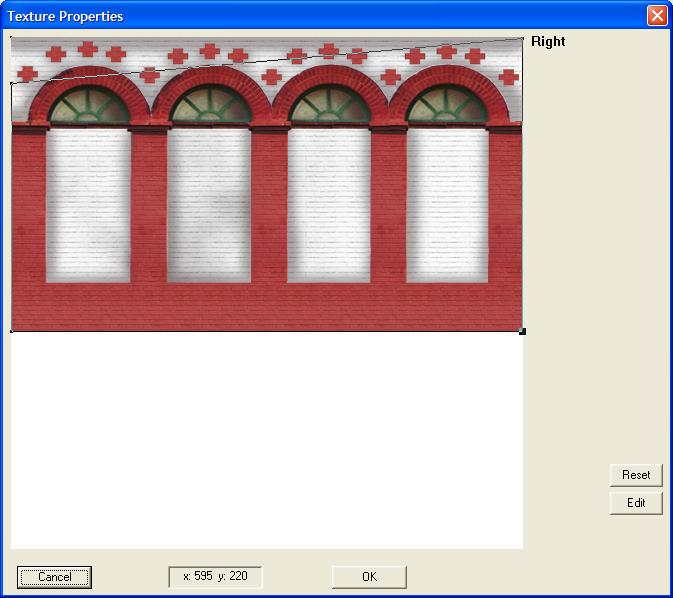
Task: Click the leftmost white brick panel
Action: tap(88, 205)
